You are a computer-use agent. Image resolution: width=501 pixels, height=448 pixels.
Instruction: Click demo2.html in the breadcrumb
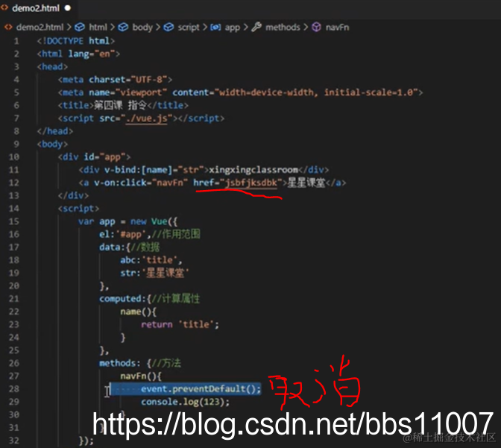tap(40, 27)
